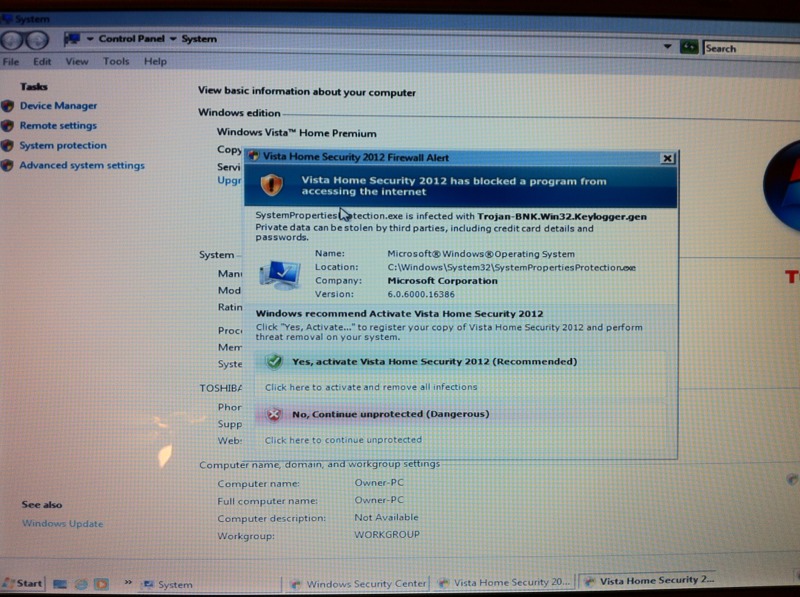Open Remote settings link

point(58,126)
